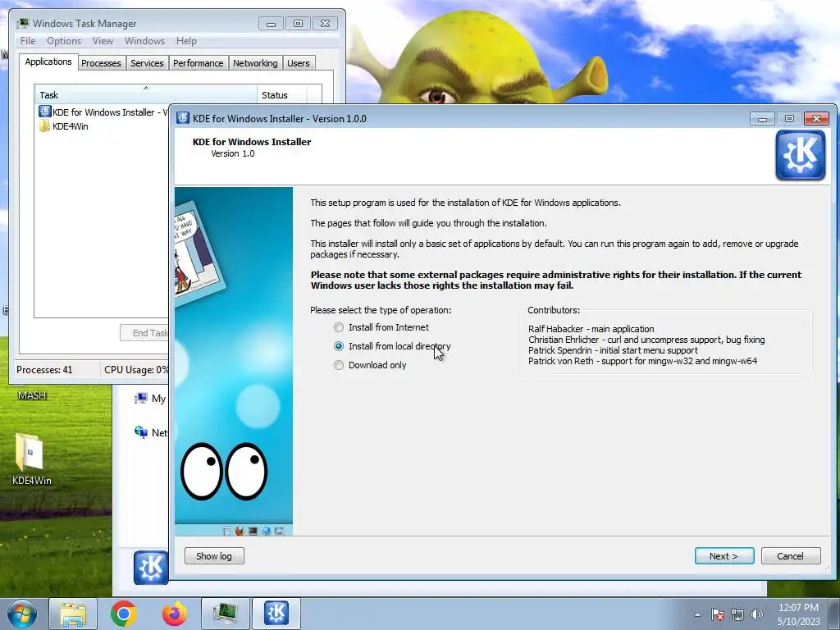Screen dimensions: 840x630
Task: Switch to Task Manager taskbar button
Action: (x=225, y=614)
